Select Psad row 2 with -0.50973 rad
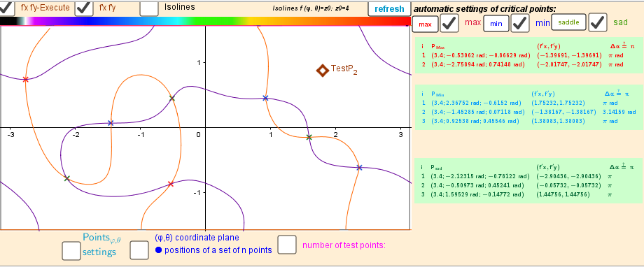644x267 pixels. [x=517, y=185]
